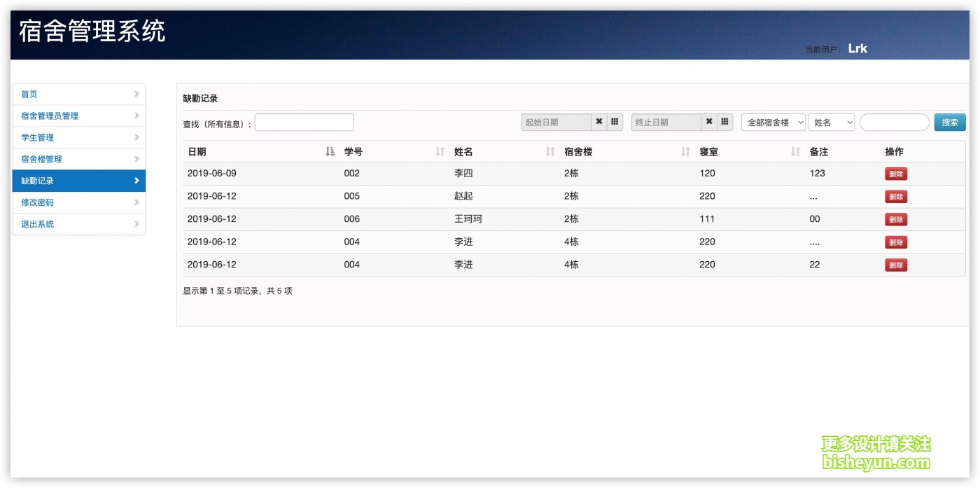Click the 备注 column header
Image resolution: width=980 pixels, height=488 pixels.
click(819, 152)
